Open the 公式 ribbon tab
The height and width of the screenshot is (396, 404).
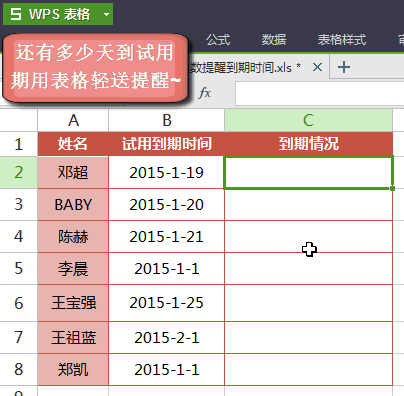(x=218, y=40)
